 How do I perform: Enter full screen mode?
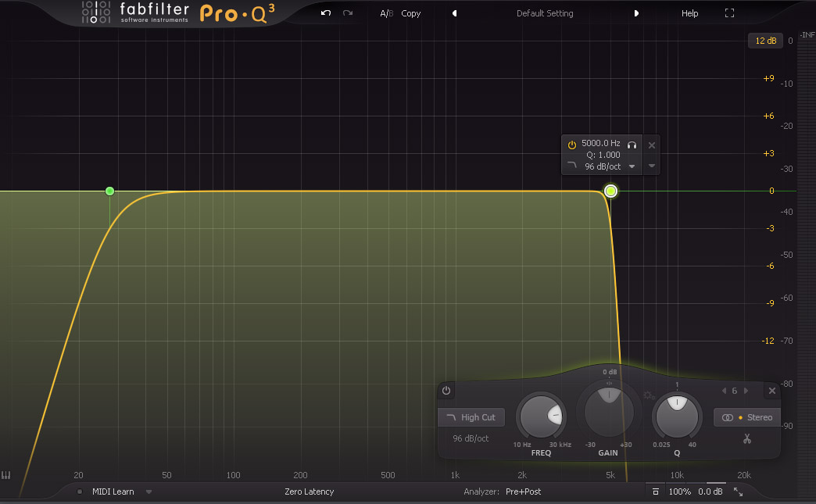click(x=729, y=13)
